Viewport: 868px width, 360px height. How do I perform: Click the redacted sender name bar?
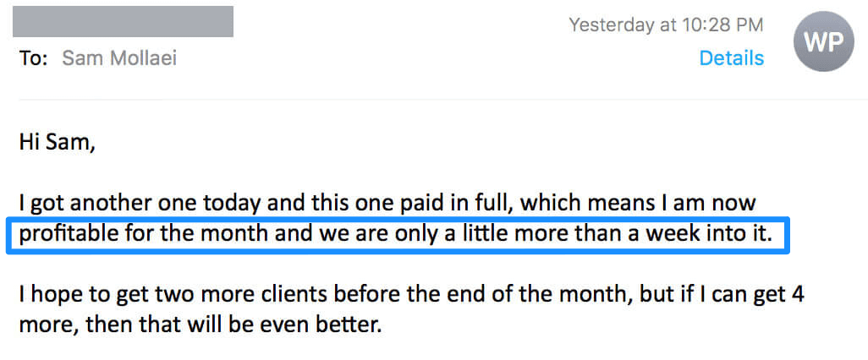123,22
